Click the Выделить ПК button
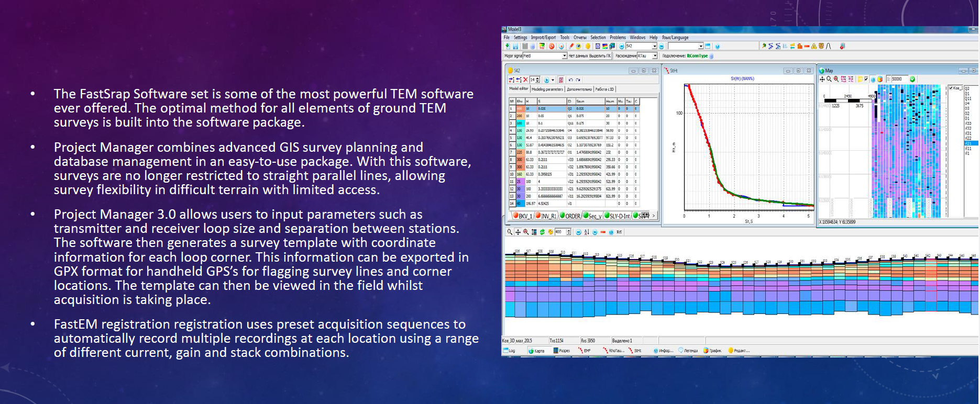 (600, 56)
